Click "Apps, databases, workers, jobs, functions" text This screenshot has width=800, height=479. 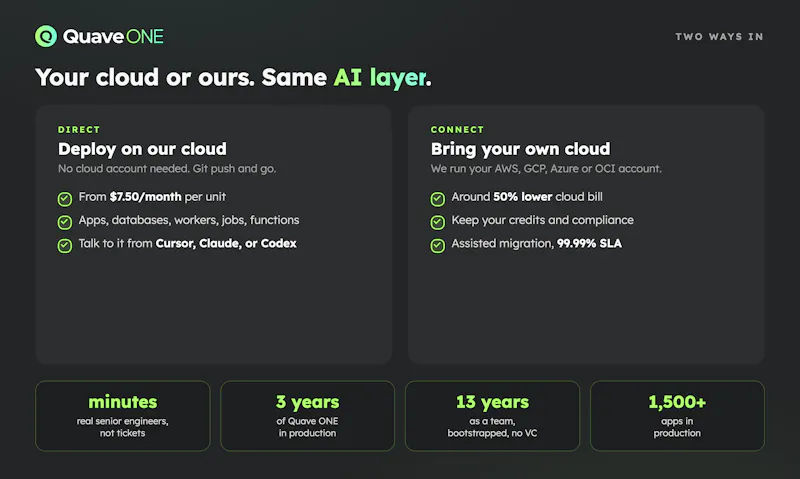coord(189,220)
